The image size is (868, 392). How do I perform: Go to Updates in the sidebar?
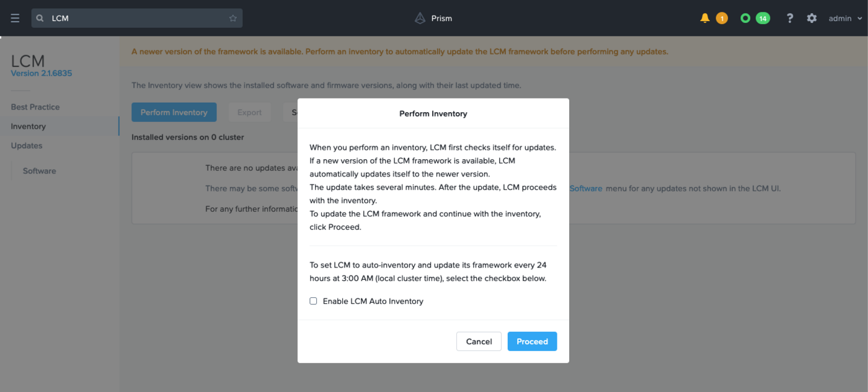tap(27, 146)
